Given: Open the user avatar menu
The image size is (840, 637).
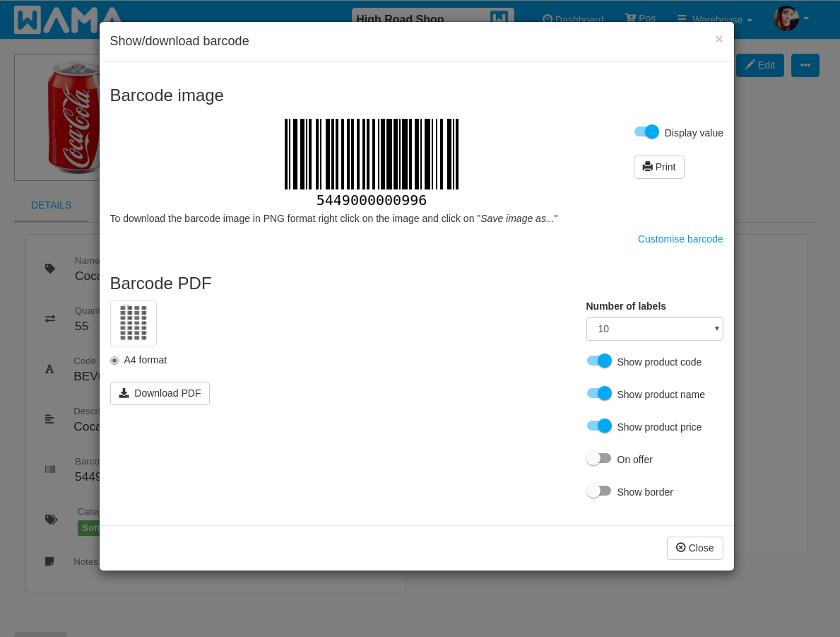Looking at the screenshot, I should tap(791, 19).
